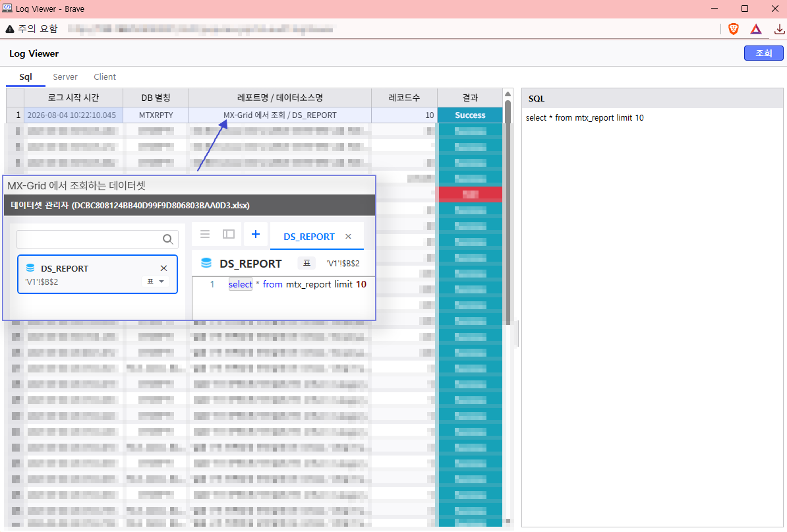Click the red failed result cell
Image resolution: width=787 pixels, height=532 pixels.
(471, 194)
